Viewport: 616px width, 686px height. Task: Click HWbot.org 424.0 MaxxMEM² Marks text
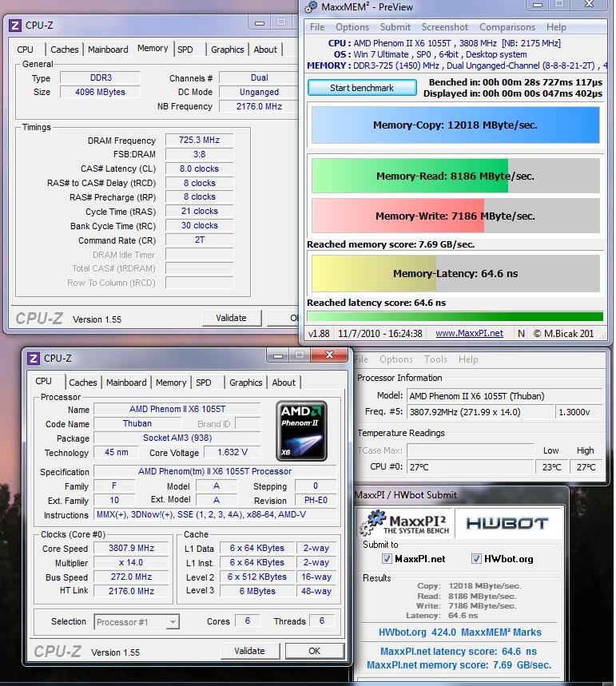(x=459, y=632)
